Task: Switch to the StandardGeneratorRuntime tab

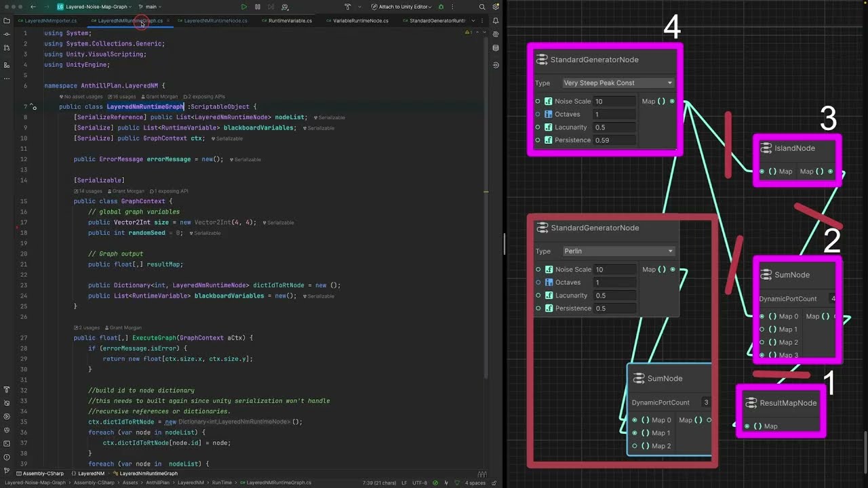Action: click(433, 21)
